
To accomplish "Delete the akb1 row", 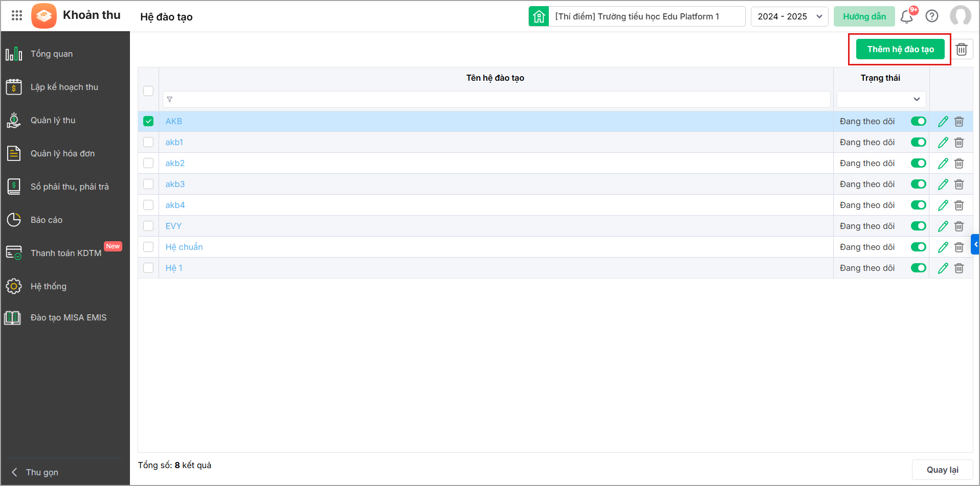I will (x=959, y=143).
